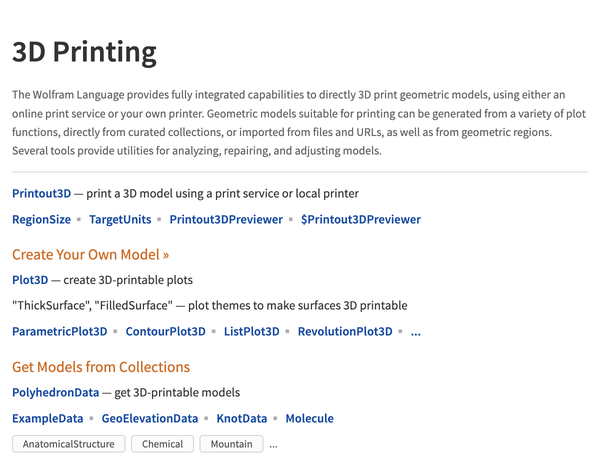The height and width of the screenshot is (467, 600).
Task: Open the Create Your Own Model section
Action: (x=90, y=255)
